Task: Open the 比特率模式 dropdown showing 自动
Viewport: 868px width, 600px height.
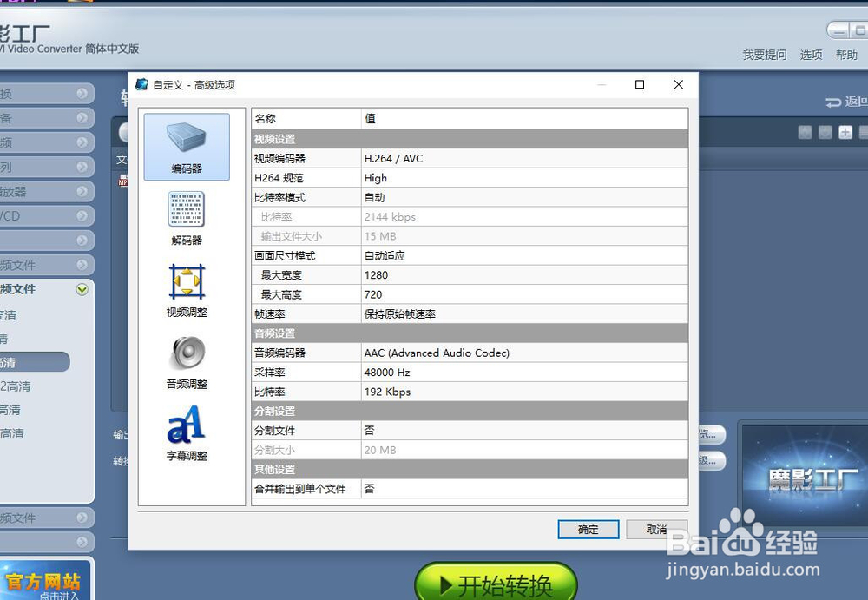Action: pos(434,197)
